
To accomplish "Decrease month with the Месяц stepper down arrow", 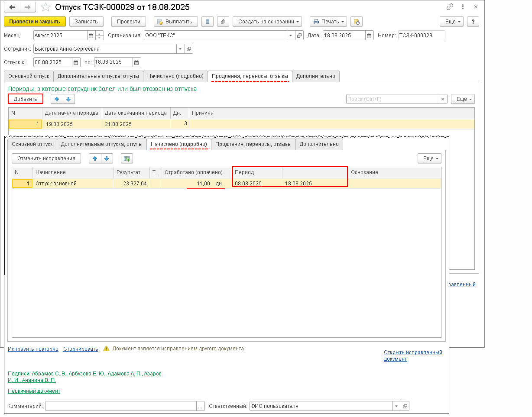I will 100,38.
